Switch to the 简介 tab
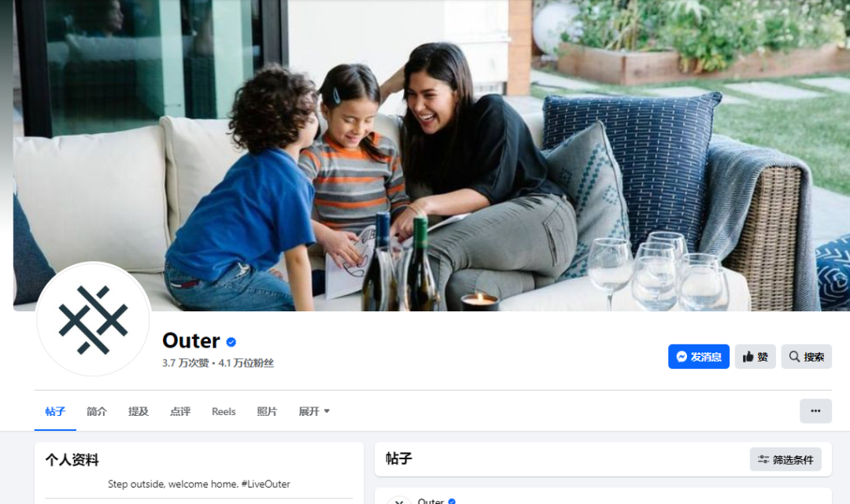 coord(97,411)
